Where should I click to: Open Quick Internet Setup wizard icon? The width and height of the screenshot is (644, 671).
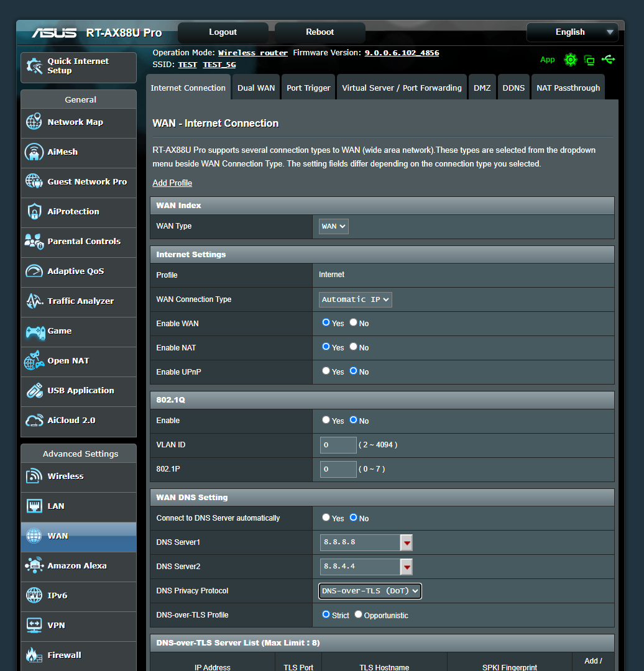tap(34, 66)
